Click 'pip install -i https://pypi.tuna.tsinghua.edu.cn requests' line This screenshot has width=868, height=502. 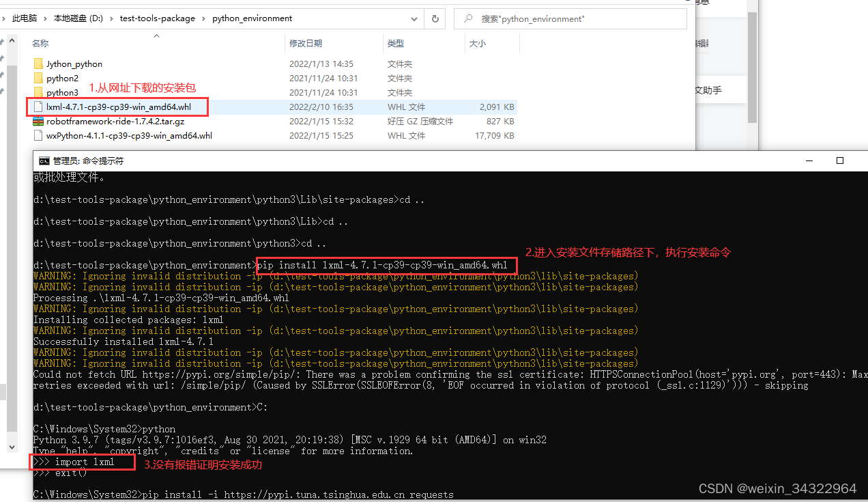click(298, 494)
